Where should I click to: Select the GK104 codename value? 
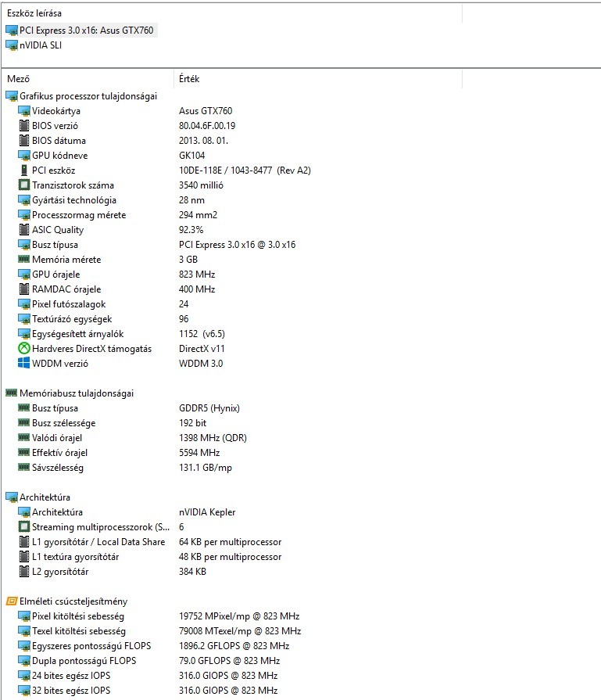coord(191,156)
